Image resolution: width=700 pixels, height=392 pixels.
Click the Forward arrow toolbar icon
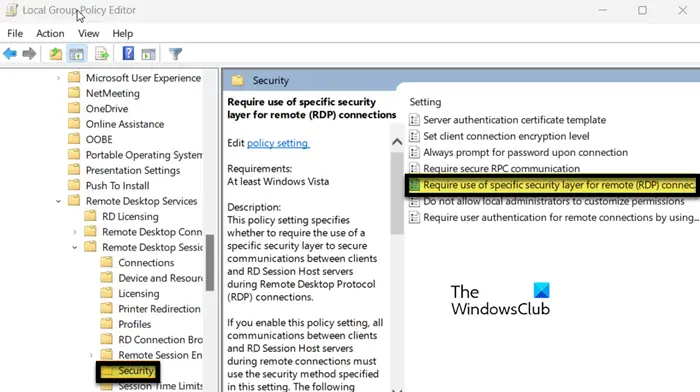(x=29, y=54)
